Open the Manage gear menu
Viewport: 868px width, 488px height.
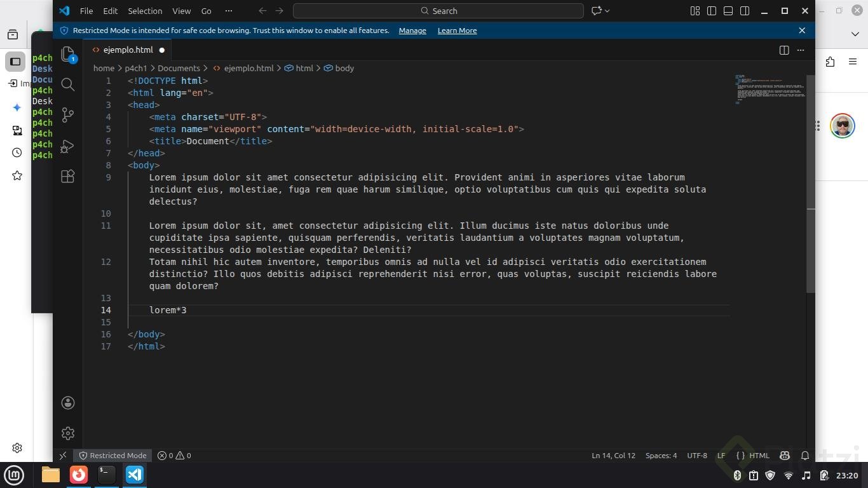[67, 433]
